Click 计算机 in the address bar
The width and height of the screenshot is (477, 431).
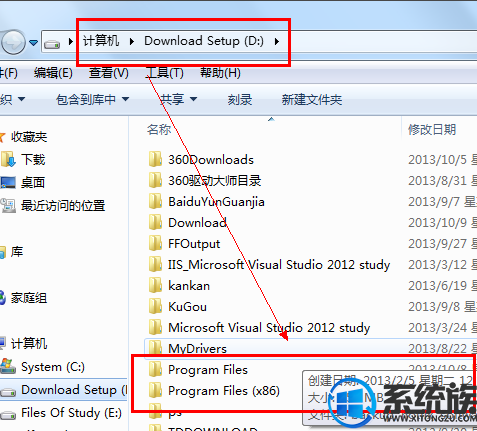(101, 41)
